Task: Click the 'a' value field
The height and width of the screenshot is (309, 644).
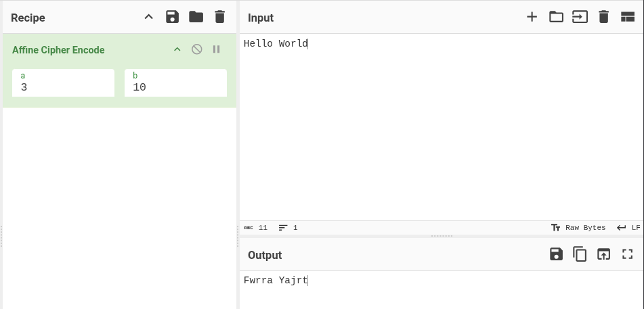Action: pos(63,87)
